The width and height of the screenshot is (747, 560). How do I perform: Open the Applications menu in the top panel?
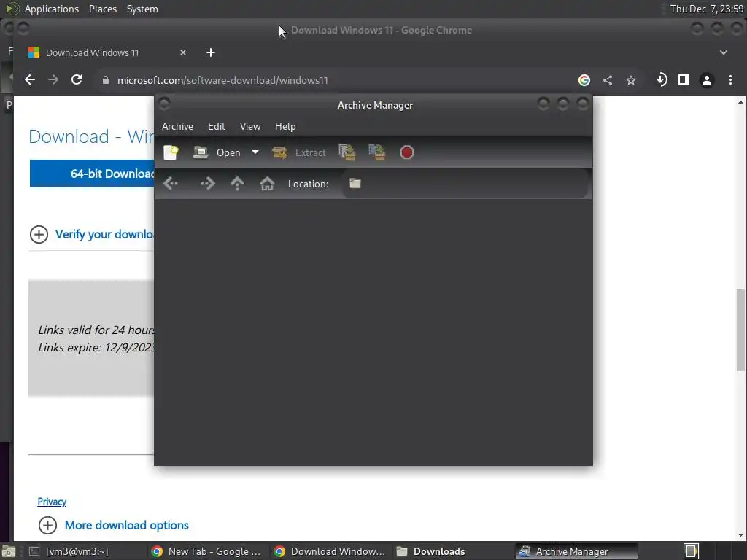point(52,9)
